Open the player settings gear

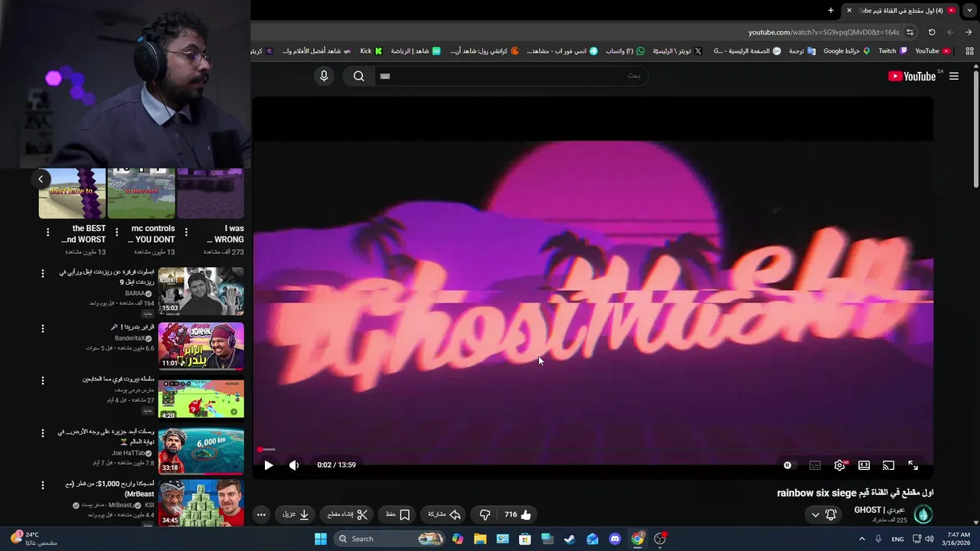pos(840,465)
